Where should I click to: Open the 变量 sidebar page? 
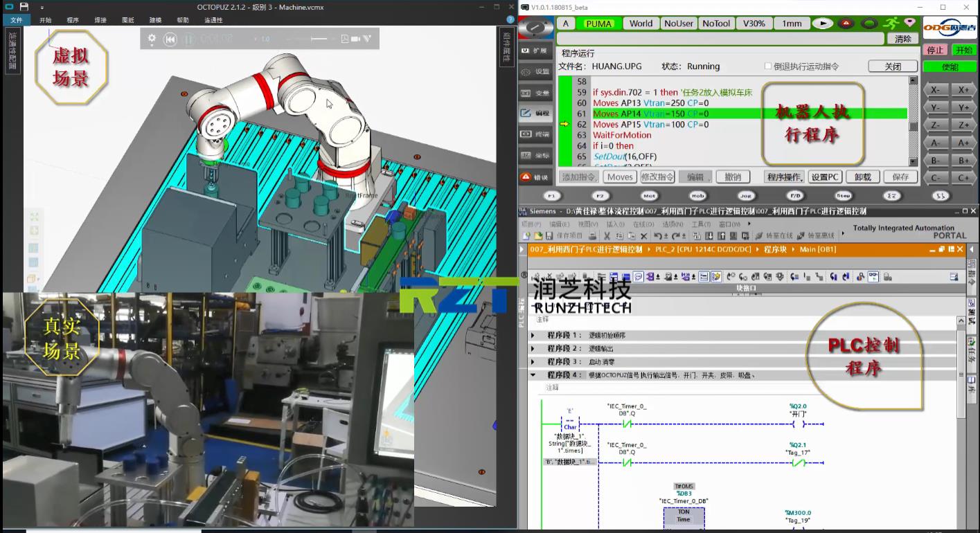tap(535, 93)
